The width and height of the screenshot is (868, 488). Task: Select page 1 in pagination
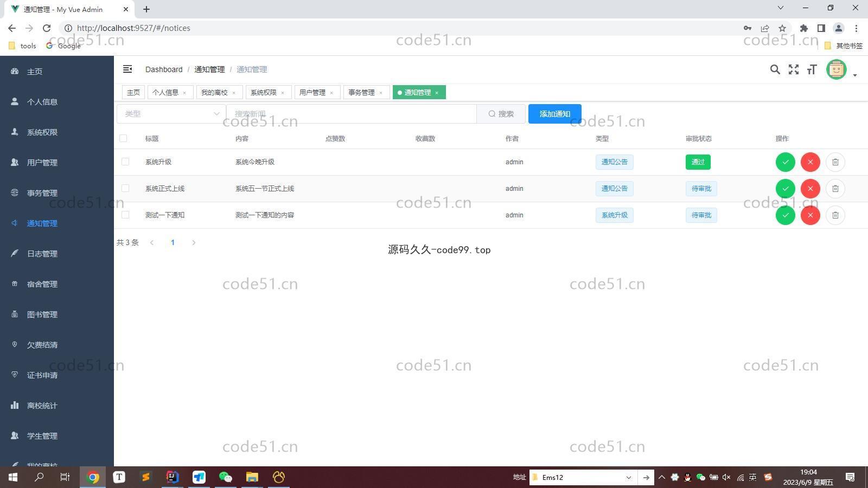[x=173, y=242]
